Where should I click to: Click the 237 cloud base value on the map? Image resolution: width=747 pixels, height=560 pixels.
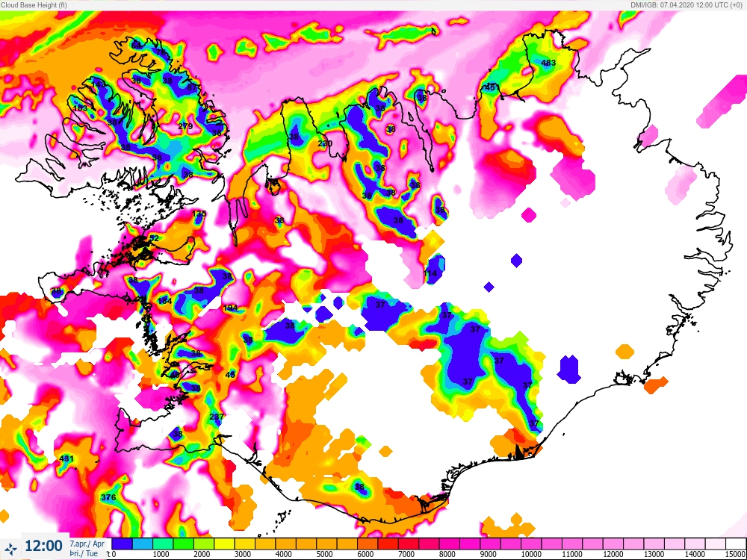point(217,417)
